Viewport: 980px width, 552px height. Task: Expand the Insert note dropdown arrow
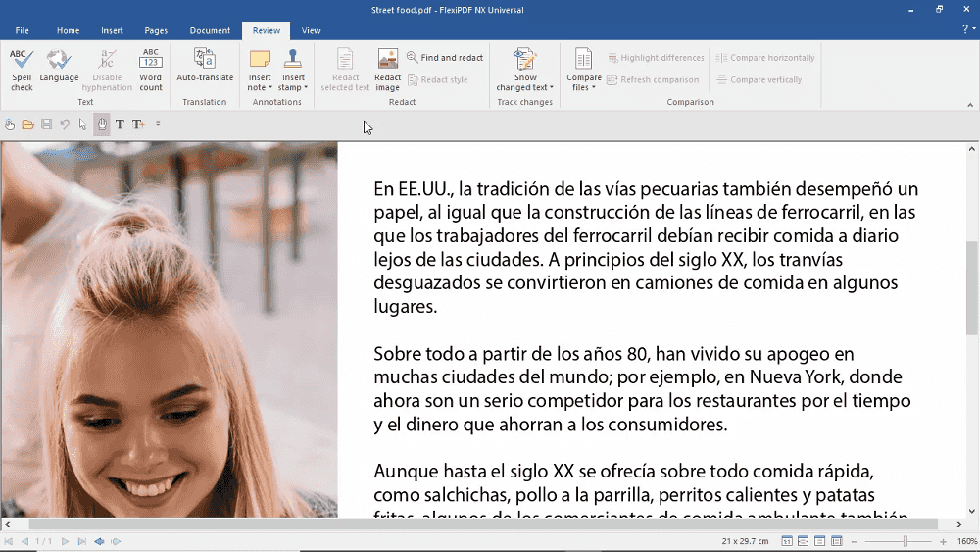tap(270, 87)
